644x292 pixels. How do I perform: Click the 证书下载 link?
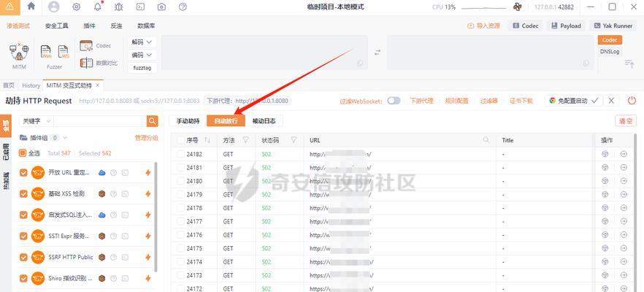(521, 101)
